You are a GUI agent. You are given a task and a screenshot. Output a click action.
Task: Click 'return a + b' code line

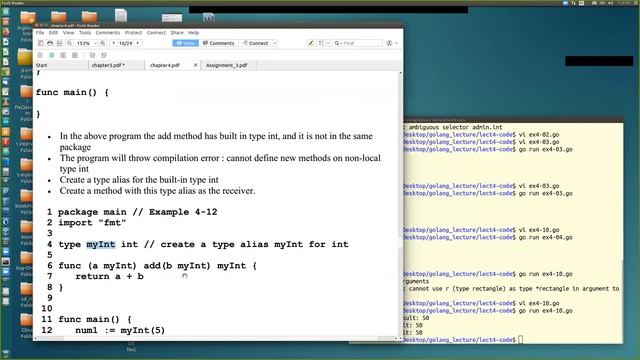pyautogui.click(x=109, y=276)
